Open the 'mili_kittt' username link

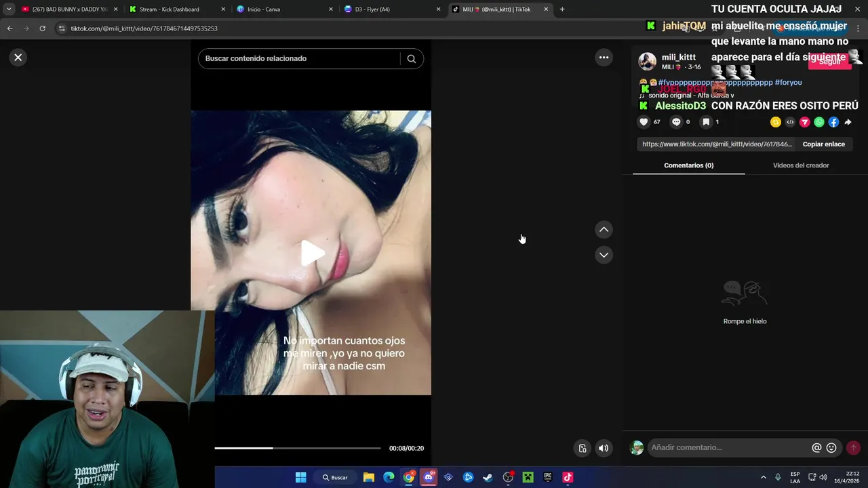pyautogui.click(x=679, y=57)
